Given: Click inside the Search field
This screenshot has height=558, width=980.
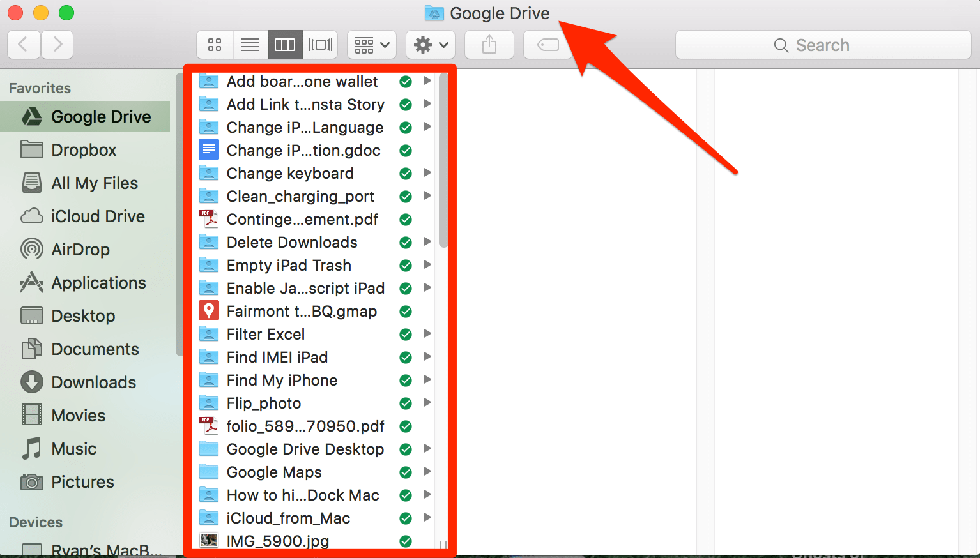Looking at the screenshot, I should 823,45.
